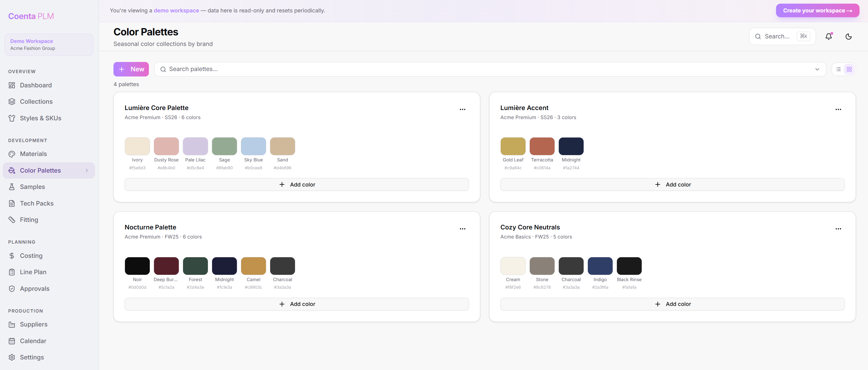The image size is (868, 370).
Task: Open the Suppliers section in the sidebar
Action: [33, 324]
